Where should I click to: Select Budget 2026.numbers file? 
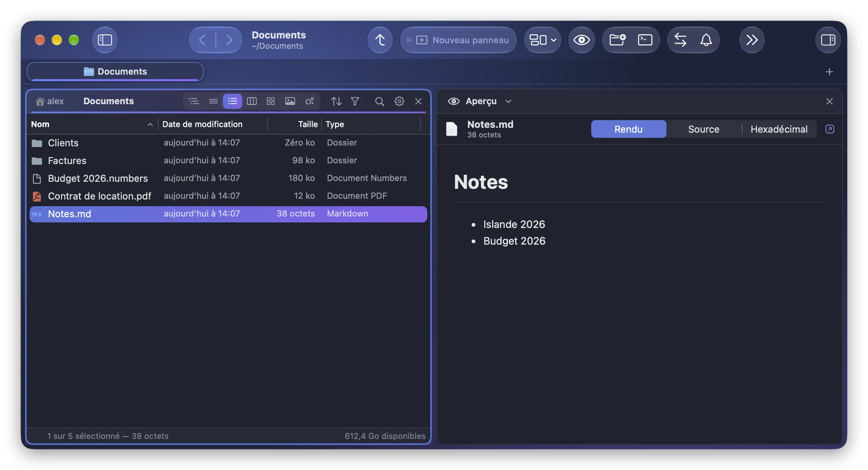tap(228, 179)
